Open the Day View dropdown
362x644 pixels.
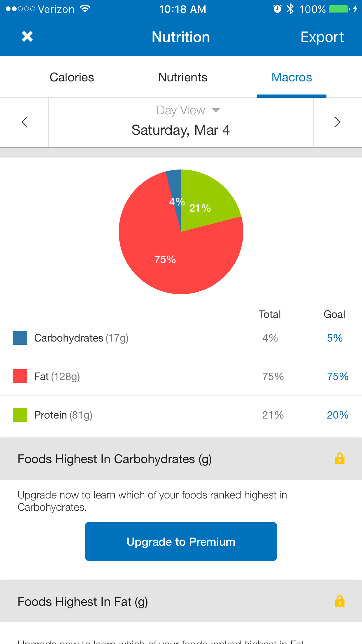[188, 110]
